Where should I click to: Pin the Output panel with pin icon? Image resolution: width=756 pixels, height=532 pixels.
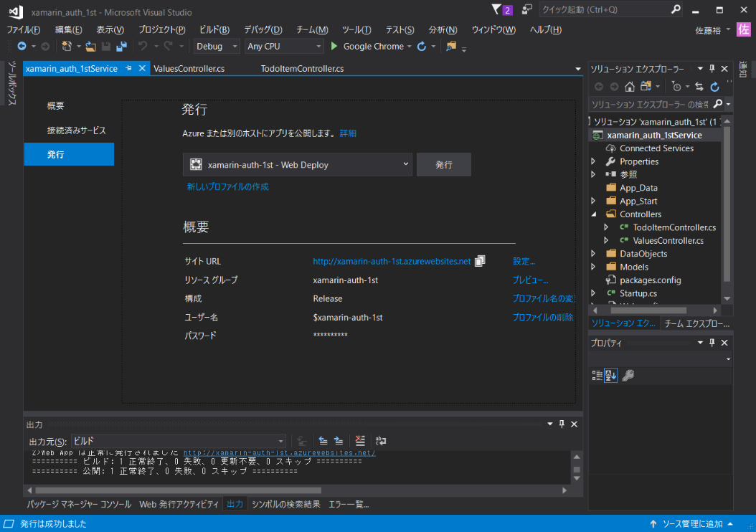(x=562, y=424)
